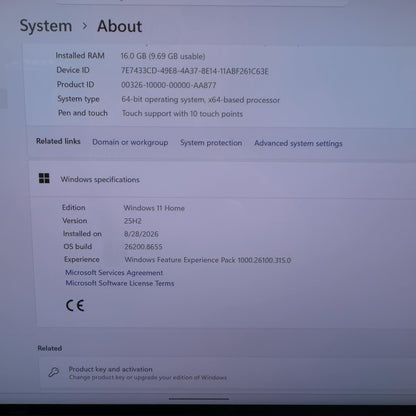
Task: Select the 16.0 GB (9.69 GB usable) value
Action: pyautogui.click(x=163, y=56)
